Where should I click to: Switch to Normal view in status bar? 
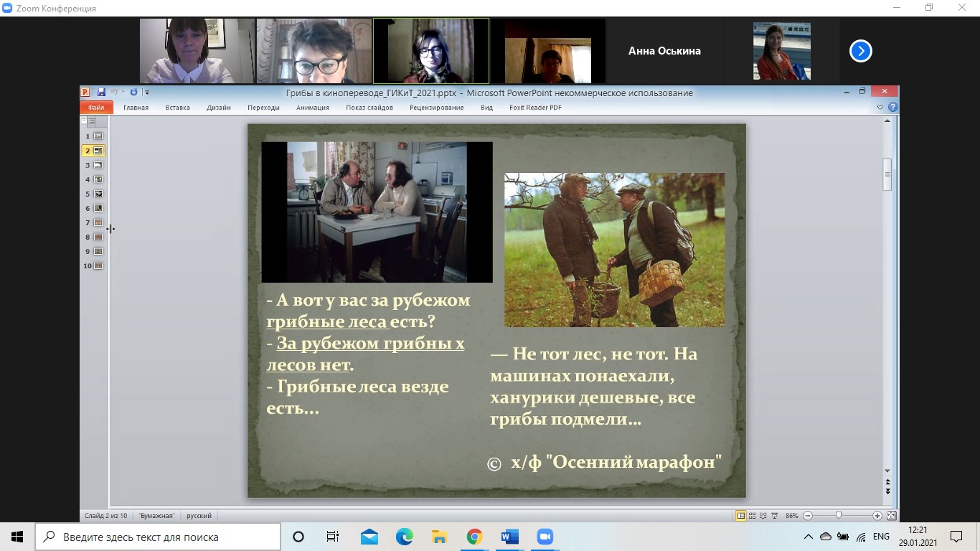[741, 516]
